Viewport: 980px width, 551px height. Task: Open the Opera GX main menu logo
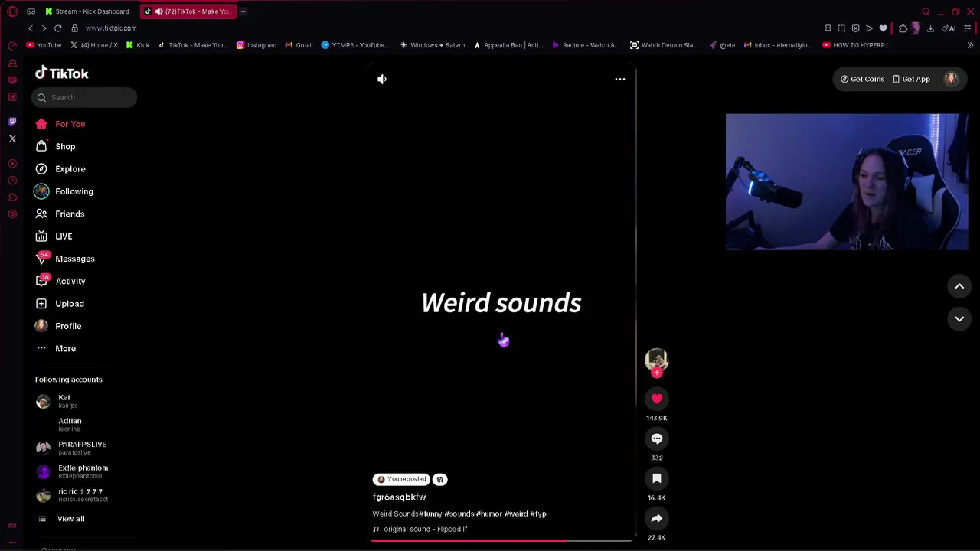pyautogui.click(x=12, y=11)
